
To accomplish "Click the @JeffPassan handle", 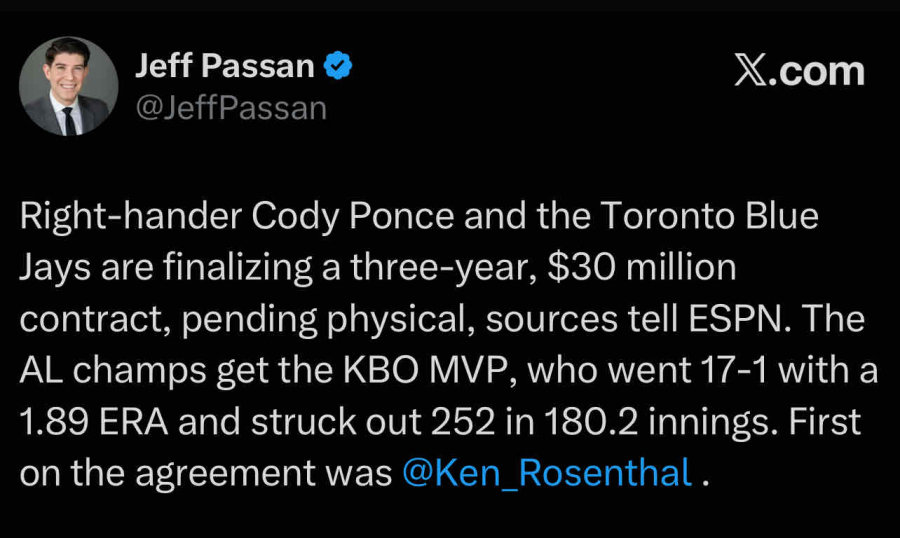I will pyautogui.click(x=230, y=107).
